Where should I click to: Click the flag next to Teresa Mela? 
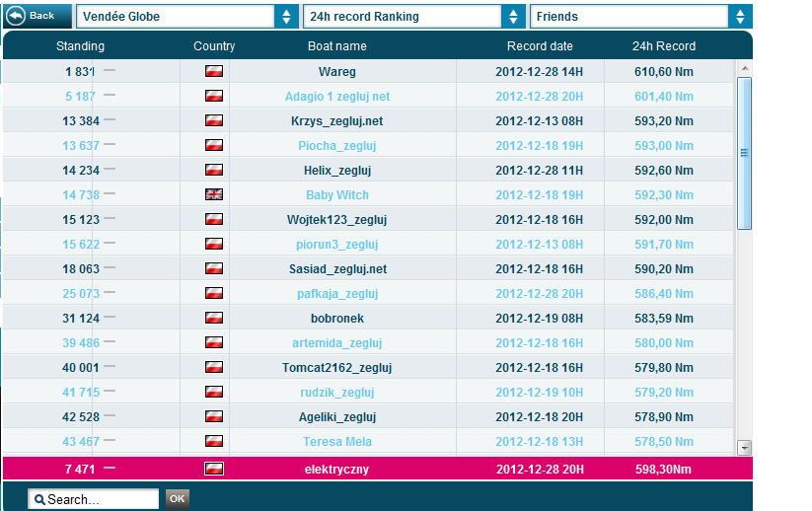coord(214,442)
